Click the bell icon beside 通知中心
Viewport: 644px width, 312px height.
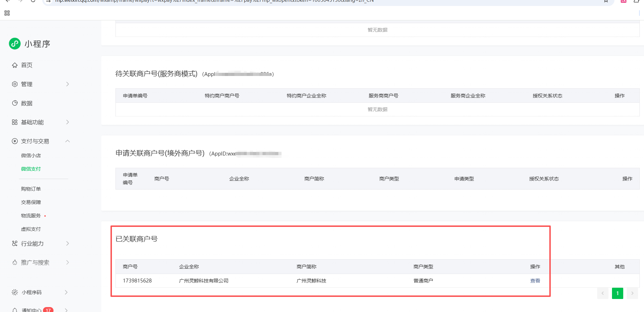click(15, 310)
